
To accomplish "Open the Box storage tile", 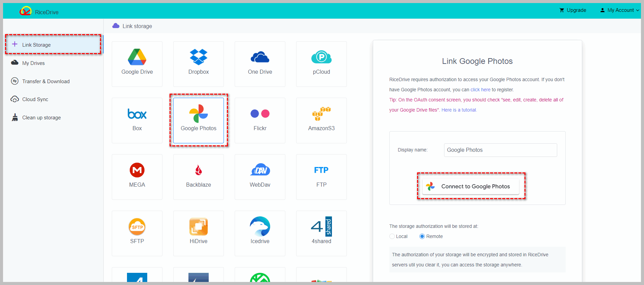I will point(137,120).
